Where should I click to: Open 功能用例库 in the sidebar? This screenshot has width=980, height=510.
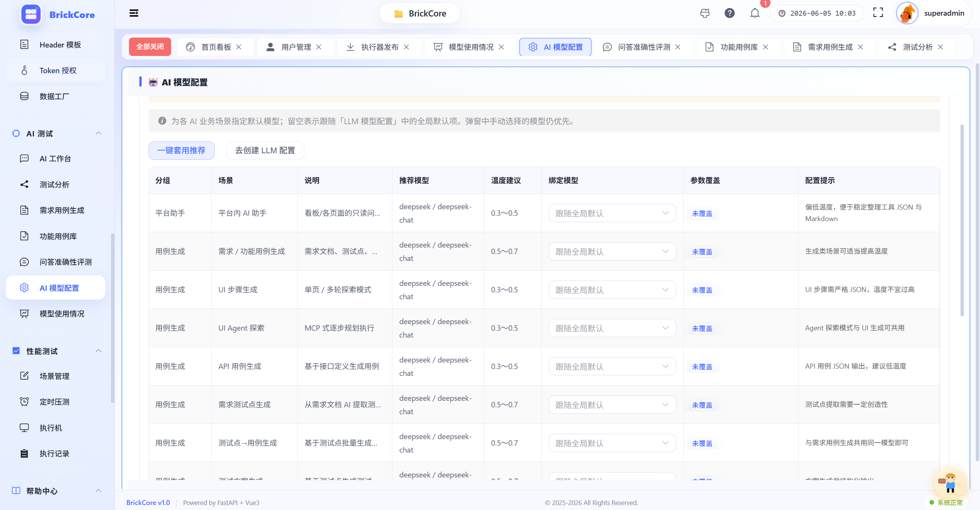[56, 236]
